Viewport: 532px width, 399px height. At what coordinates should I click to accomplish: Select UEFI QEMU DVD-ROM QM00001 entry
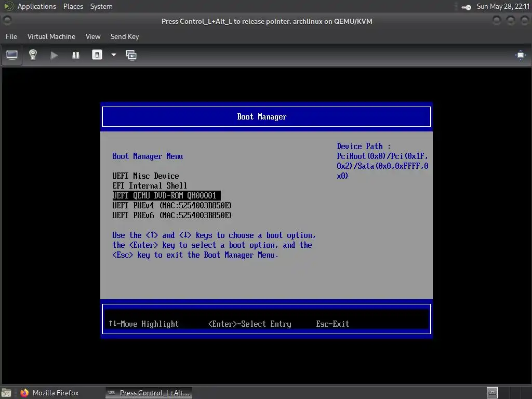(x=167, y=195)
